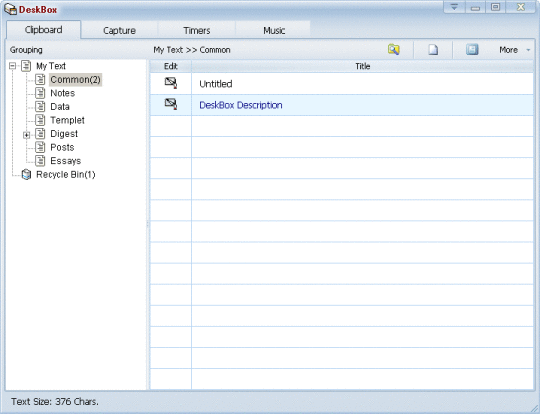Screen dimensions: 540x414
Task: Click the Title column header
Action: pyautogui.click(x=362, y=66)
